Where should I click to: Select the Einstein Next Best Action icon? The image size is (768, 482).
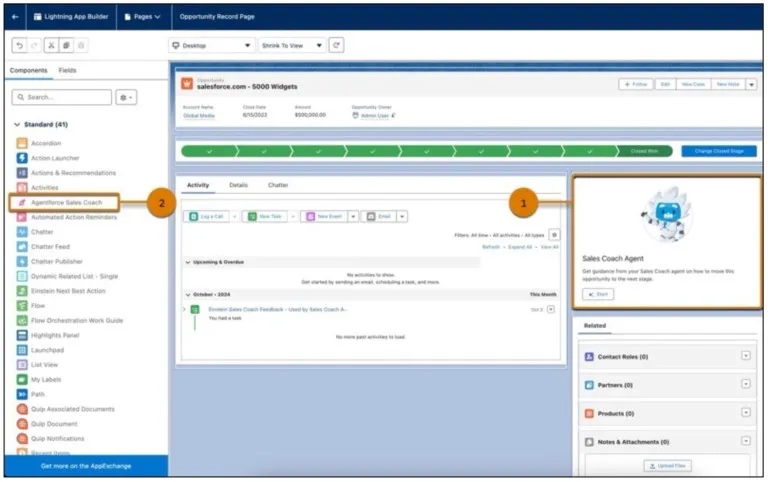[x=22, y=291]
